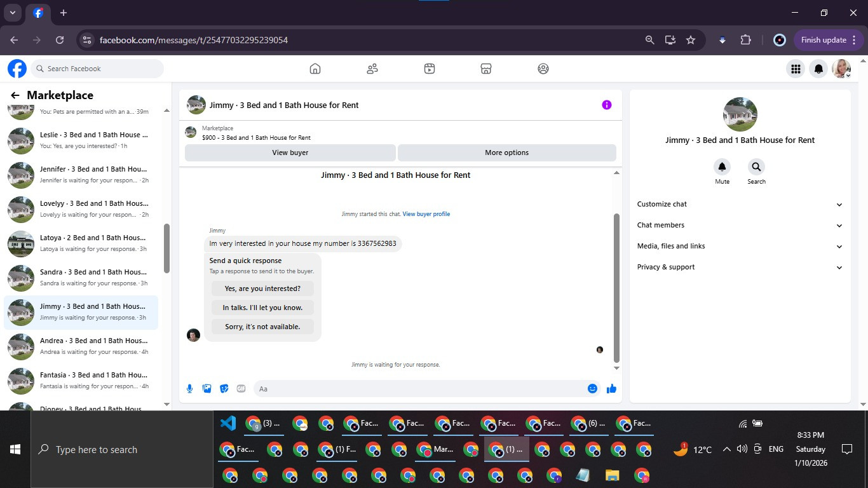Expand the Chat members section
The image size is (868, 488).
pos(740,225)
